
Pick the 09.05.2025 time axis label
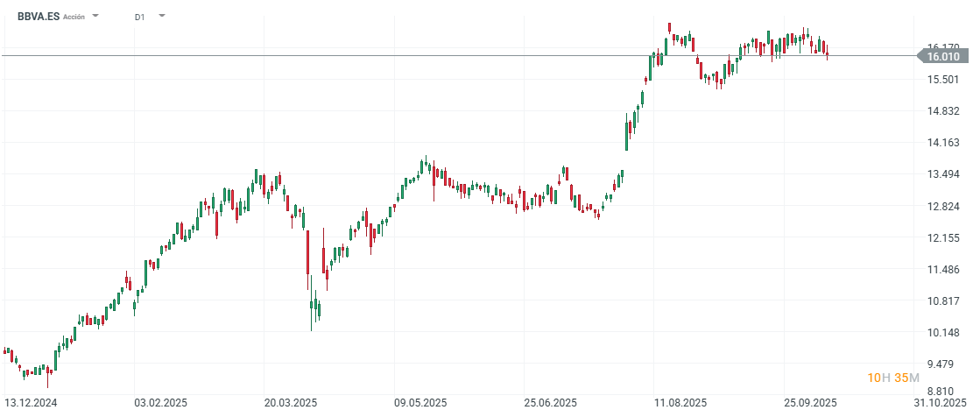(x=420, y=403)
